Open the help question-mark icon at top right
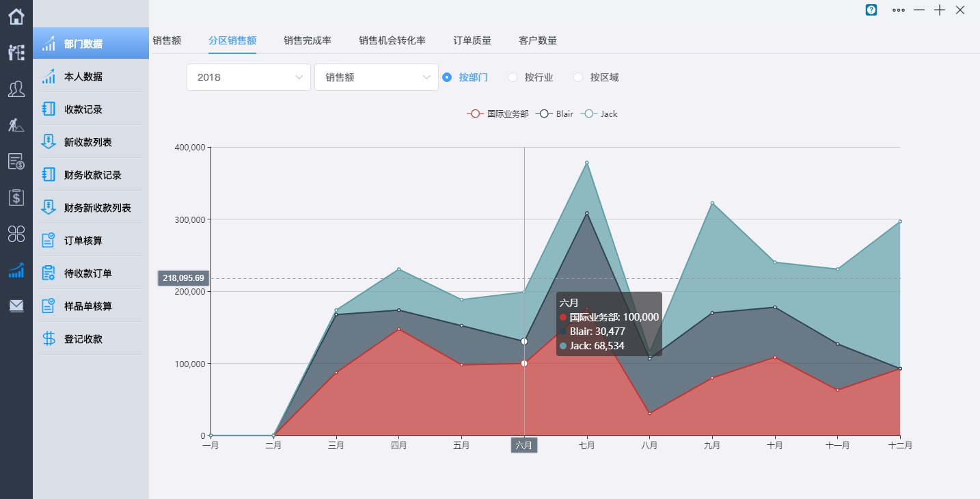 871,10
